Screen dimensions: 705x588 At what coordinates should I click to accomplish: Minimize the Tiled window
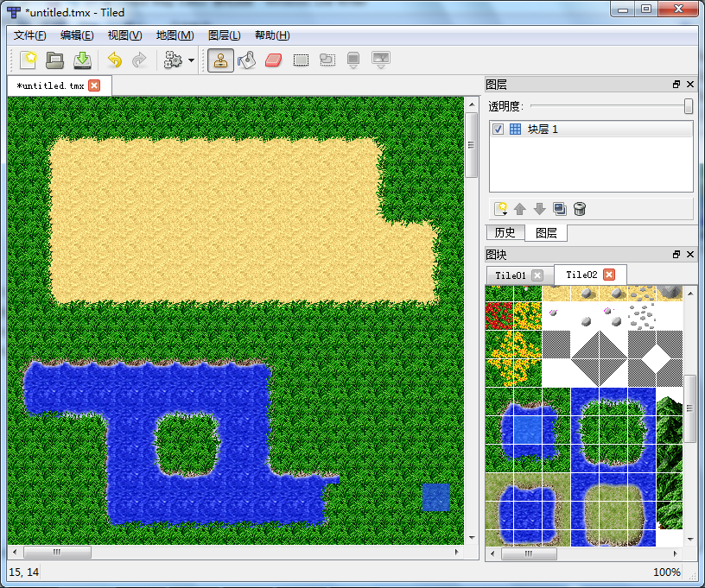click(623, 9)
